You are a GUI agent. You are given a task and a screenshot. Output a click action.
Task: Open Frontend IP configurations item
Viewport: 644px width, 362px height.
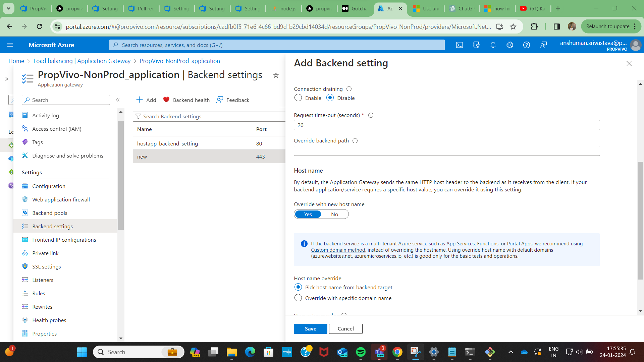coord(64,240)
